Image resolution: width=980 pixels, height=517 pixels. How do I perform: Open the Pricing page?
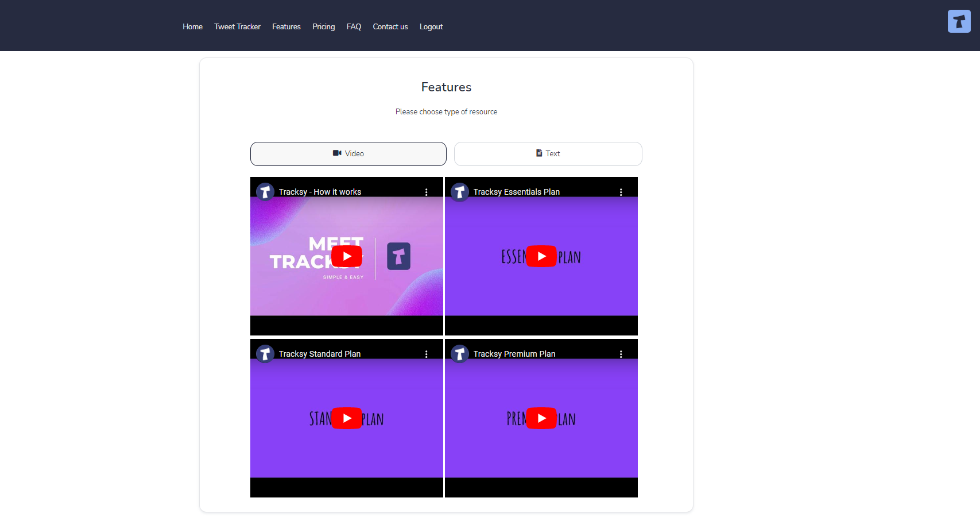(x=323, y=26)
